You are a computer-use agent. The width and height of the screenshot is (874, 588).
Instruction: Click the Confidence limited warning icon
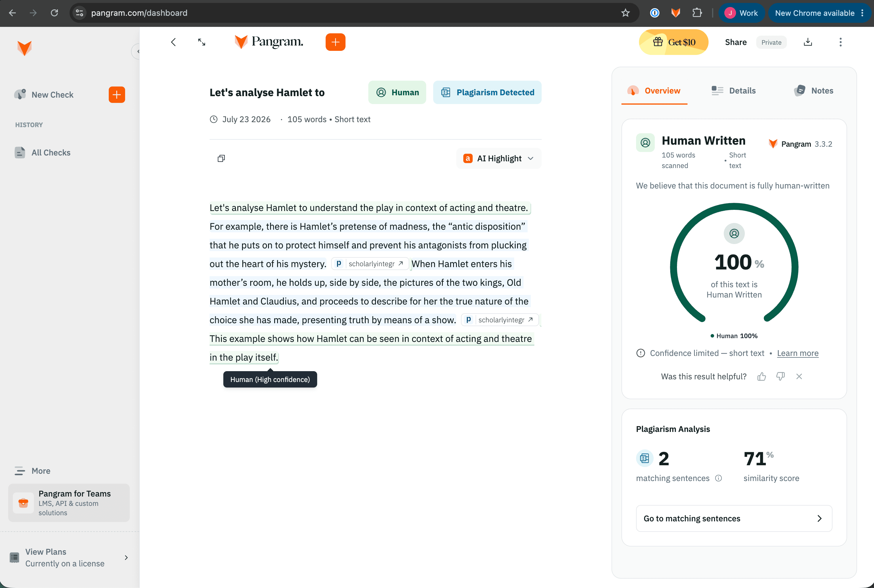[641, 353]
